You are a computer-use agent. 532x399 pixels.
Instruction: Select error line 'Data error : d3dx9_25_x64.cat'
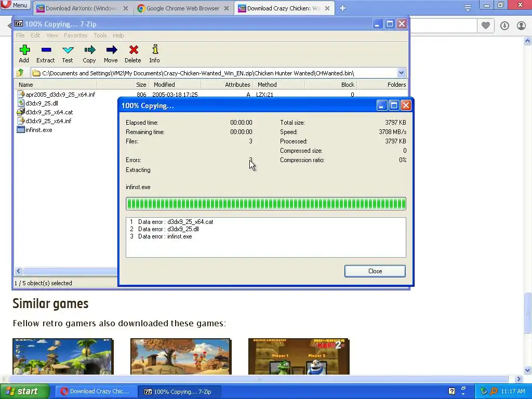171,221
